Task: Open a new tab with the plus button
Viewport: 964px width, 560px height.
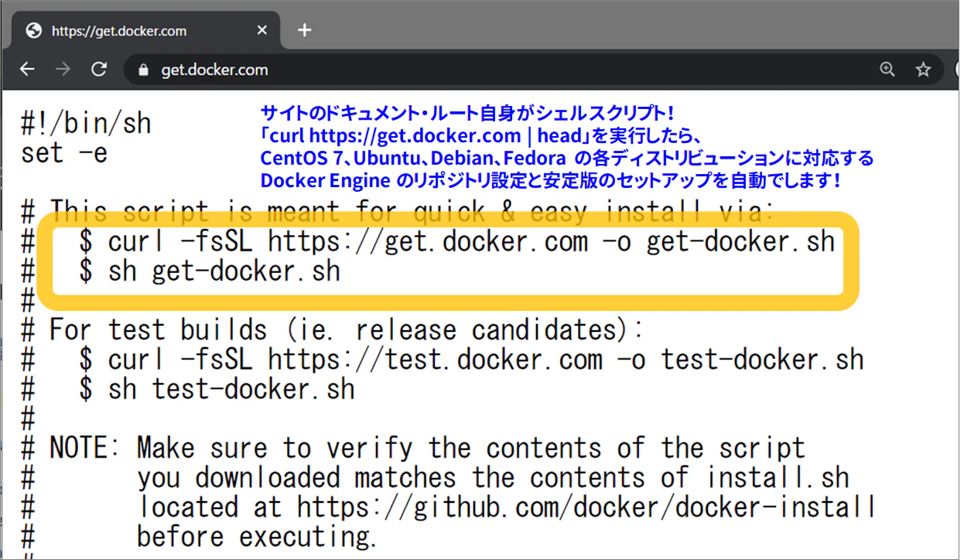Action: pyautogui.click(x=305, y=30)
